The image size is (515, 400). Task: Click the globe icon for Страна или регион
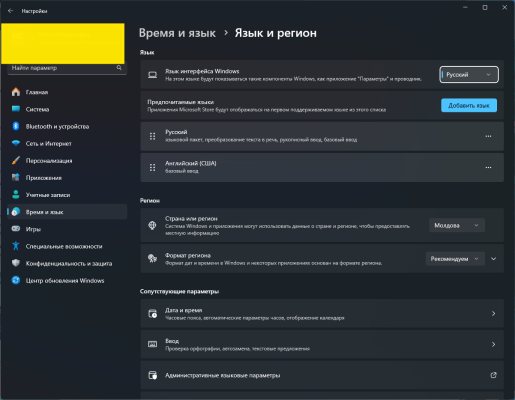pyautogui.click(x=152, y=225)
